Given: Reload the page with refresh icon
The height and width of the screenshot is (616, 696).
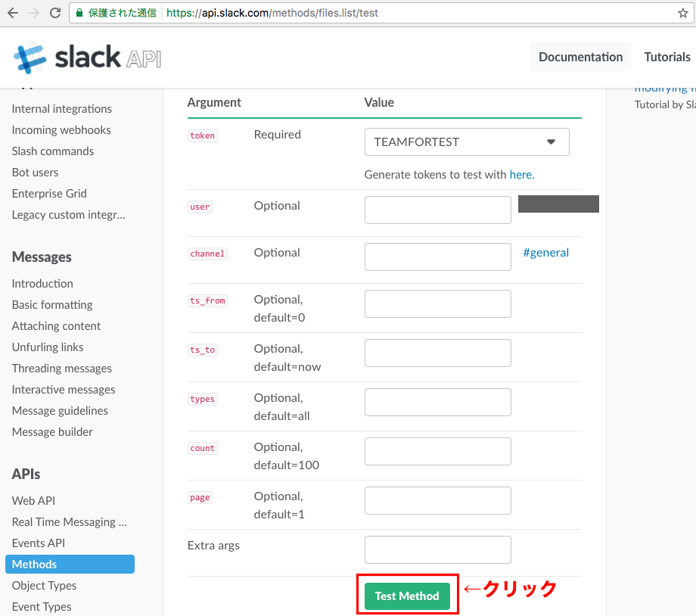Looking at the screenshot, I should point(55,13).
